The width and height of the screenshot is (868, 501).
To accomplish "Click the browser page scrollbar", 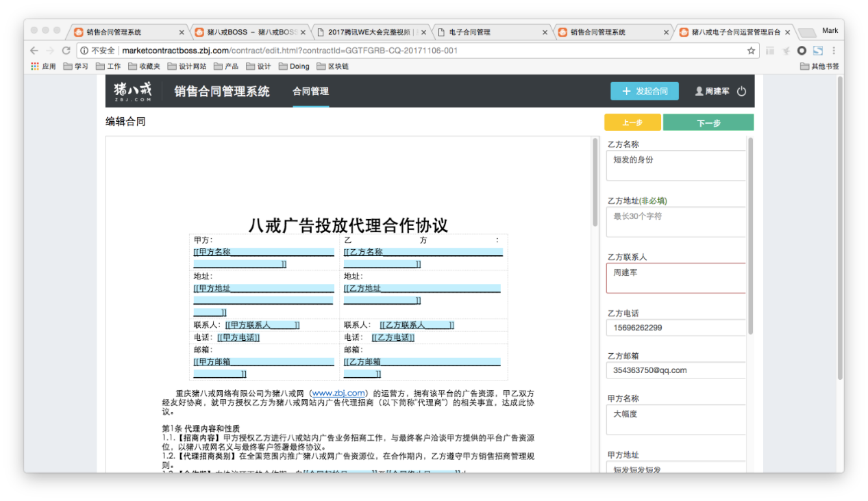I will click(x=840, y=227).
